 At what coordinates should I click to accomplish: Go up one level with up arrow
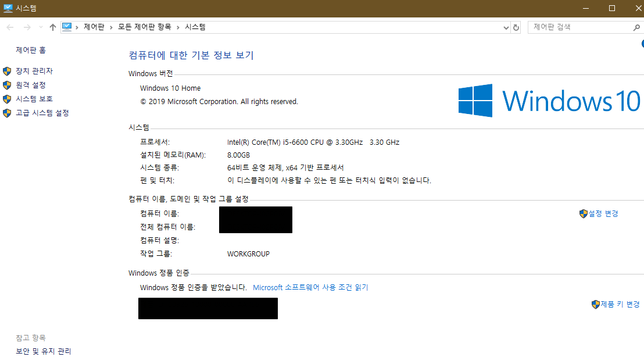coord(52,27)
